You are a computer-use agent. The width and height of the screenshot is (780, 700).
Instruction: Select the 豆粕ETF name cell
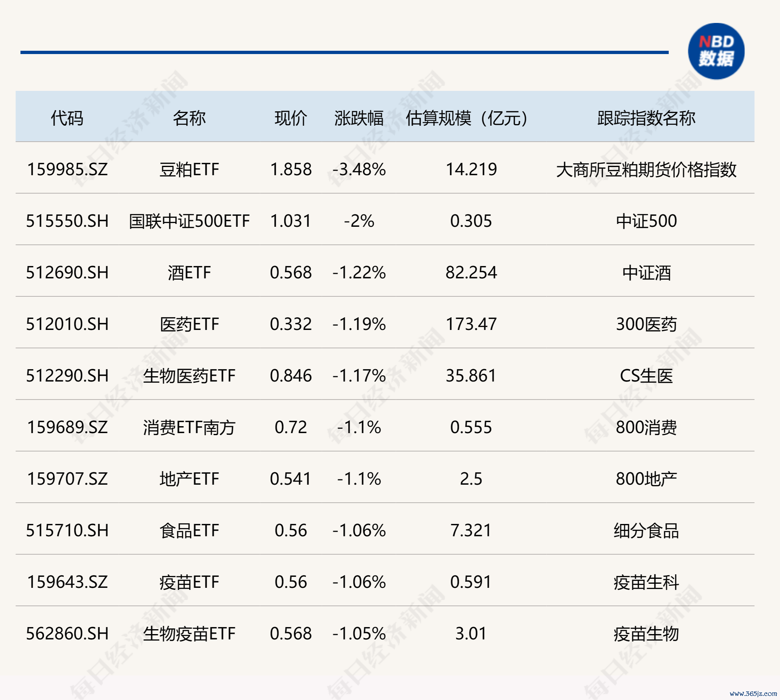(x=189, y=169)
